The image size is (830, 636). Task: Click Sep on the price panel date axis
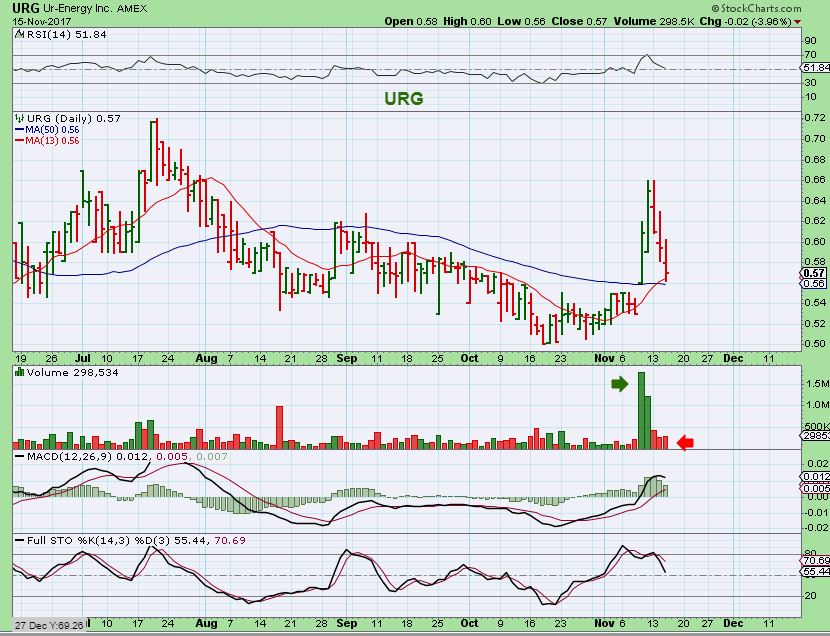pyautogui.click(x=347, y=358)
